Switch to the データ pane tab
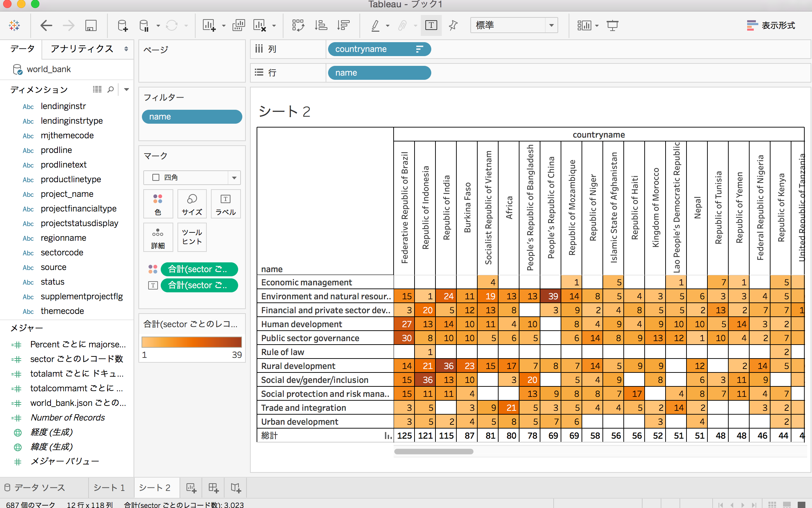Image resolution: width=812 pixels, height=508 pixels. tap(22, 48)
